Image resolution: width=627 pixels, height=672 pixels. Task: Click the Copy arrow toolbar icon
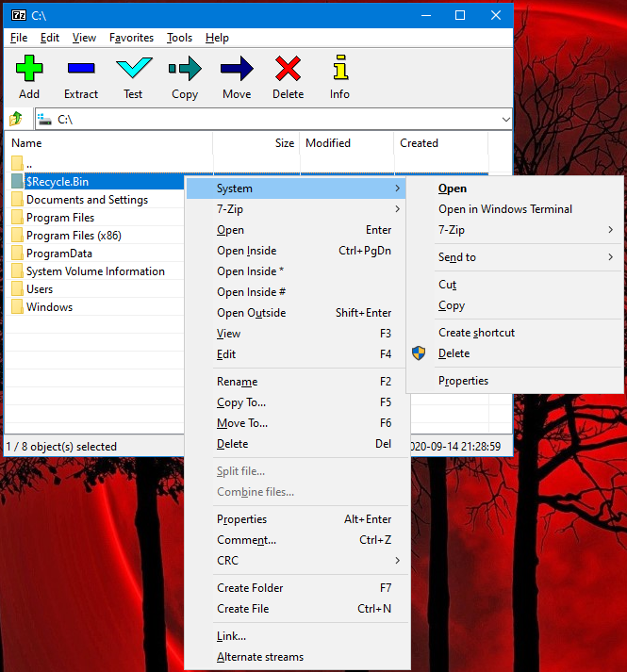[185, 68]
